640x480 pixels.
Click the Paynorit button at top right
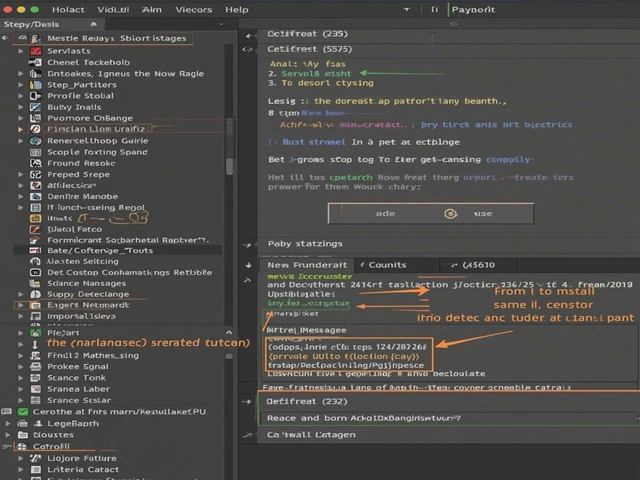pos(473,9)
